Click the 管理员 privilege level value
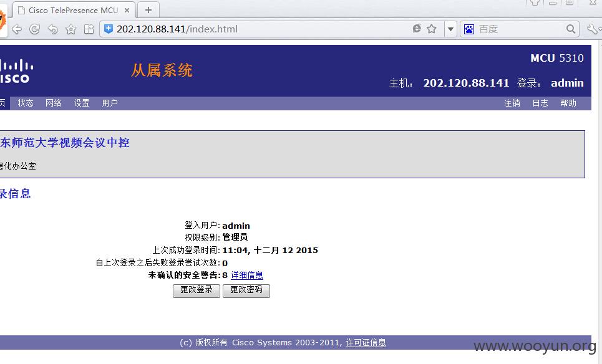This screenshot has width=602, height=364. (235, 237)
